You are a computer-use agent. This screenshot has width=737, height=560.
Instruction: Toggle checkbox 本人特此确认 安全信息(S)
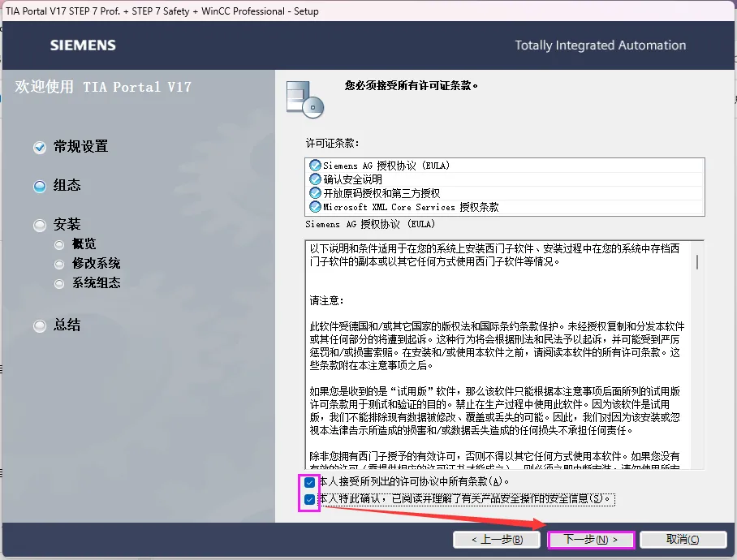309,499
